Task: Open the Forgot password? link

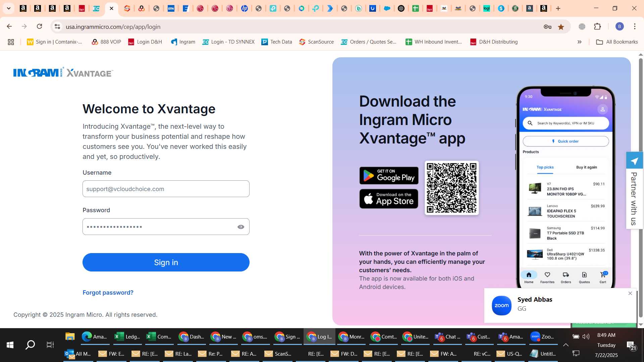Action: tap(108, 293)
